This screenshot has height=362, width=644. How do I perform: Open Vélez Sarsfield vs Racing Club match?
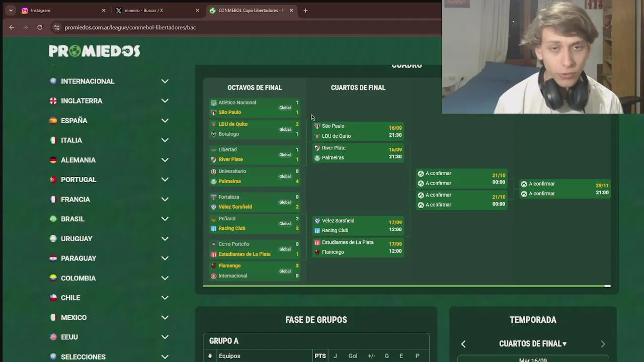(358, 225)
